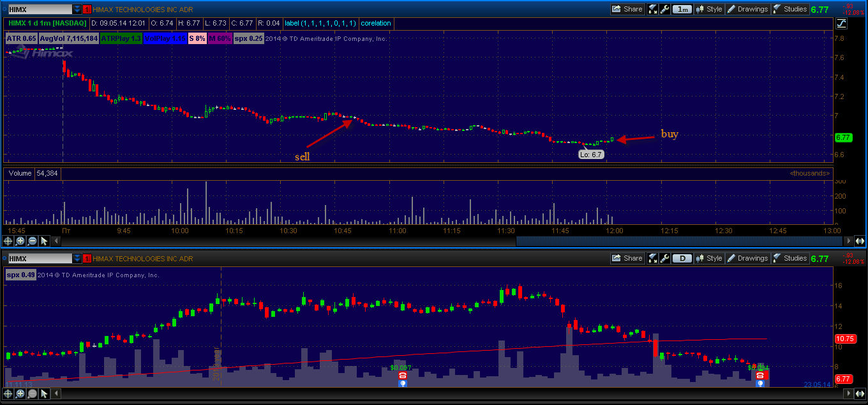This screenshot has height=405, width=868.
Task: Click blue scrollbar thumb under upper chart
Action: 679,241
